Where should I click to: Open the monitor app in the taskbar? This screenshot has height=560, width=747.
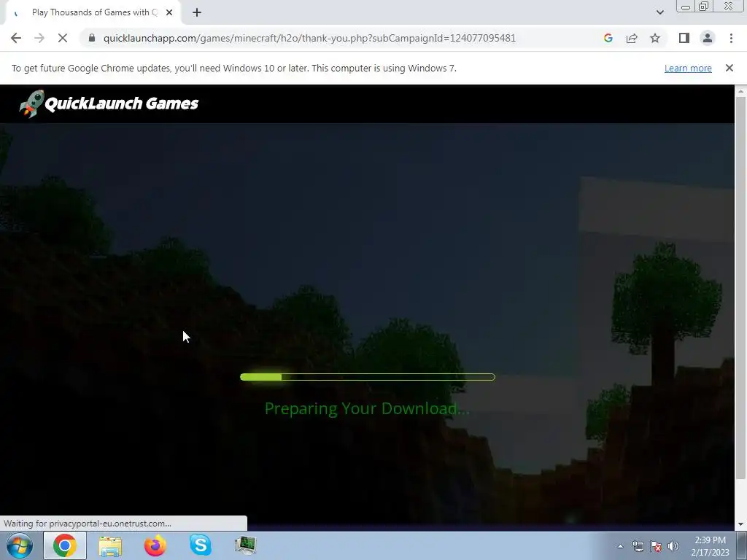pos(246,545)
